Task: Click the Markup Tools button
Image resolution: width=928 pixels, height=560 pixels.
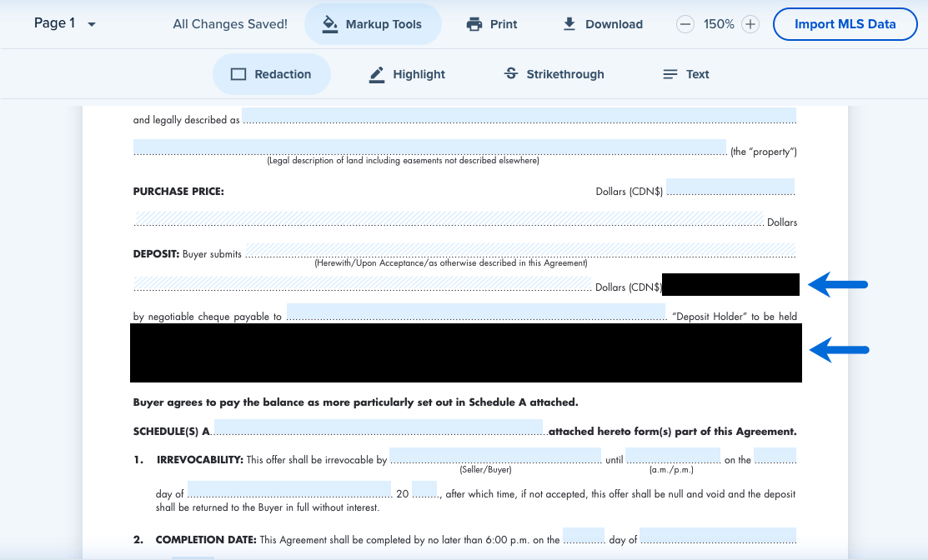Action: [x=373, y=24]
